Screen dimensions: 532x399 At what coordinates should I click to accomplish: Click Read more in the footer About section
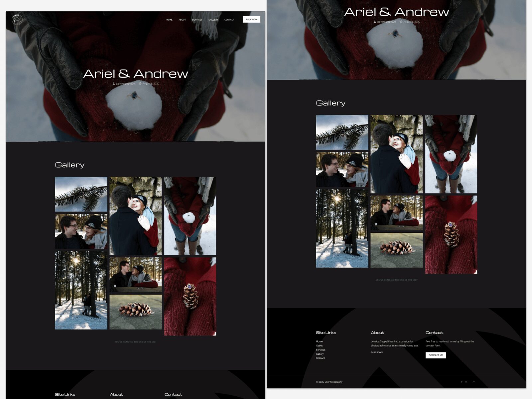[x=377, y=352]
